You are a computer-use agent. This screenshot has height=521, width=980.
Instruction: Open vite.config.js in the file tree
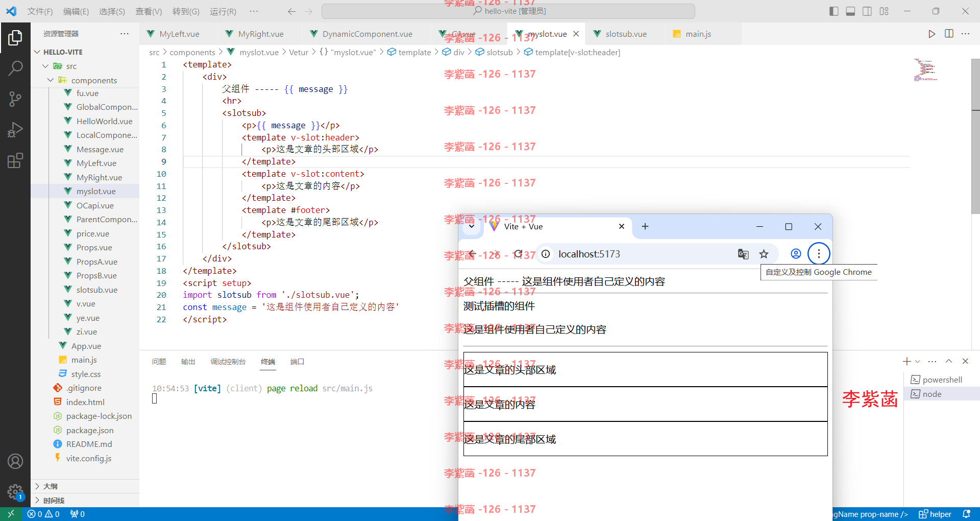pyautogui.click(x=89, y=458)
